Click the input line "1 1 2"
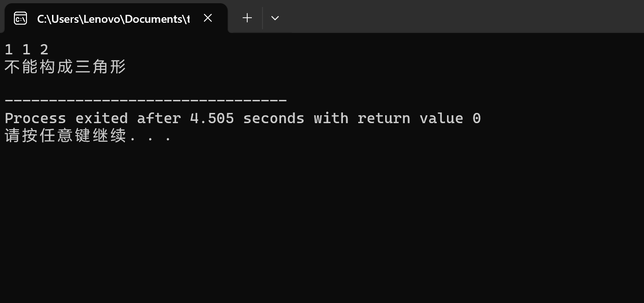 (26, 49)
